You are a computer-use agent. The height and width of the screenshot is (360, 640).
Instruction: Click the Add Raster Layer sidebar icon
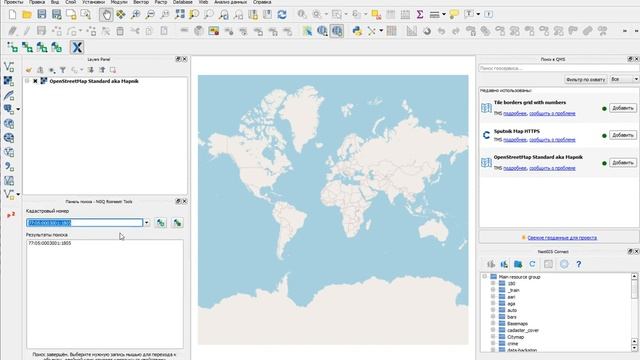coord(9,81)
